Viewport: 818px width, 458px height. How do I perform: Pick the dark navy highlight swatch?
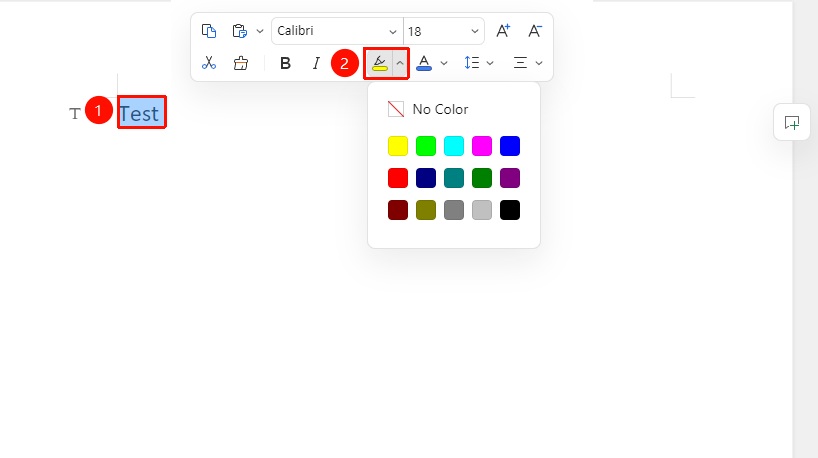[x=426, y=178]
